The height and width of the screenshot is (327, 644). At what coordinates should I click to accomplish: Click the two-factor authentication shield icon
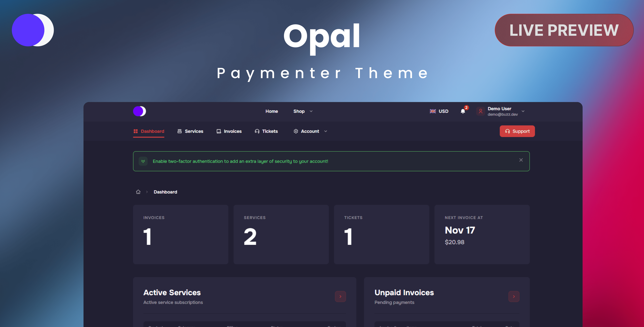(x=143, y=161)
